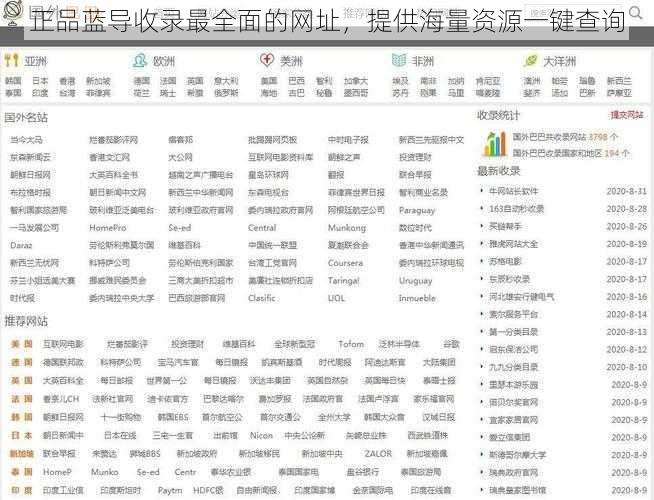654x500 pixels.
Task: Open the Taringa! site link
Action: pyautogui.click(x=343, y=281)
